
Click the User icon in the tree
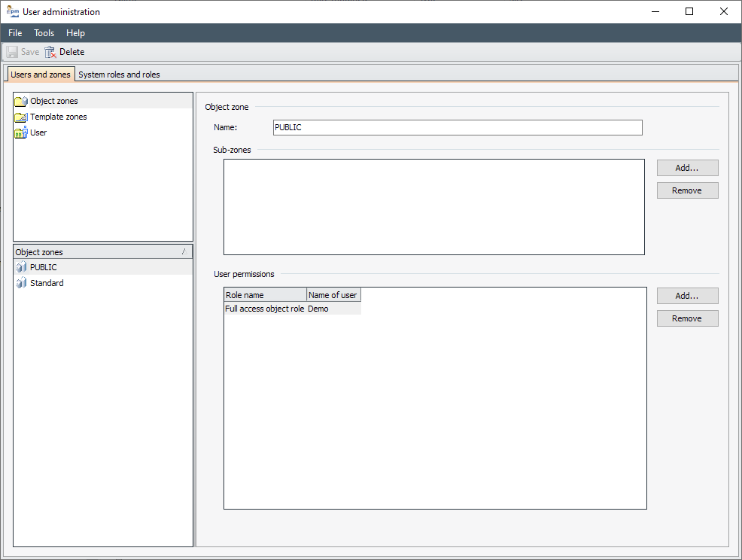[x=21, y=132]
